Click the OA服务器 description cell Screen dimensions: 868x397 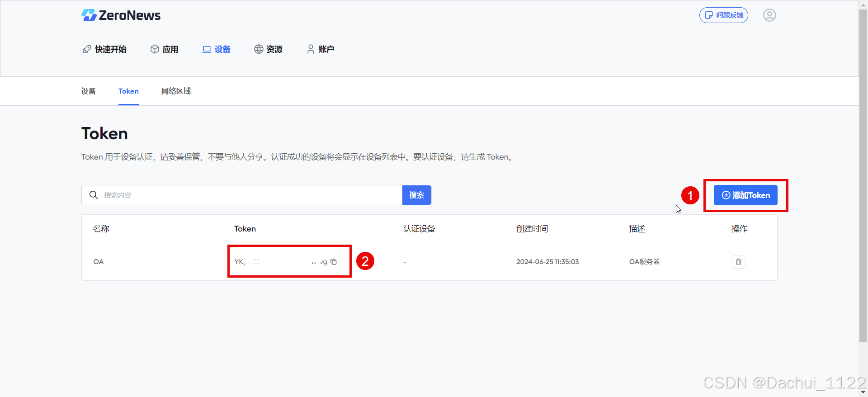coord(645,262)
